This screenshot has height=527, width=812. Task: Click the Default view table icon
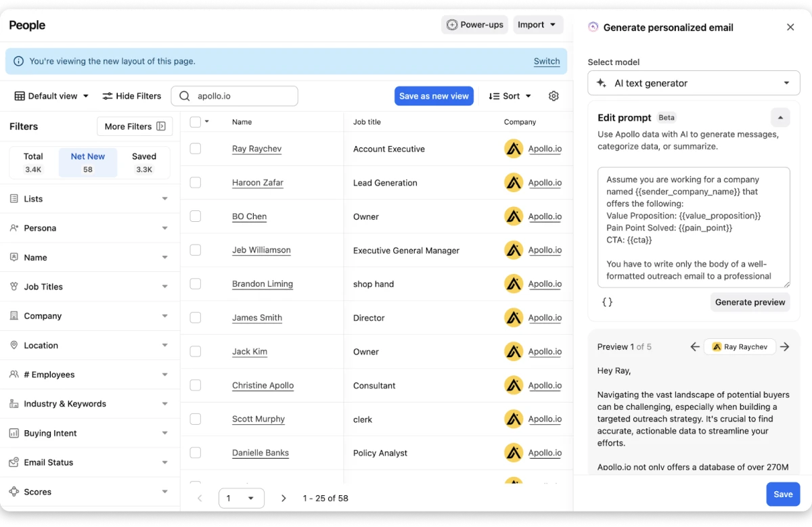pos(20,96)
